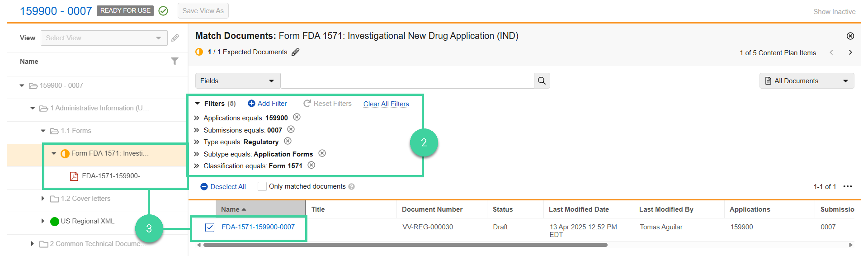Expand the Subtype filter chevron
The height and width of the screenshot is (256, 868).
click(x=197, y=154)
